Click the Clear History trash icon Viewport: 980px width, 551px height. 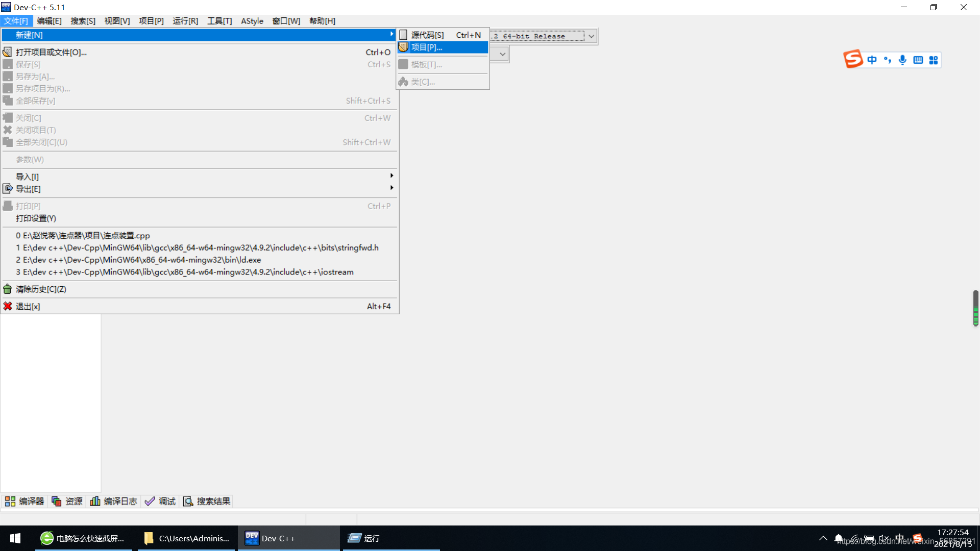tap(8, 289)
